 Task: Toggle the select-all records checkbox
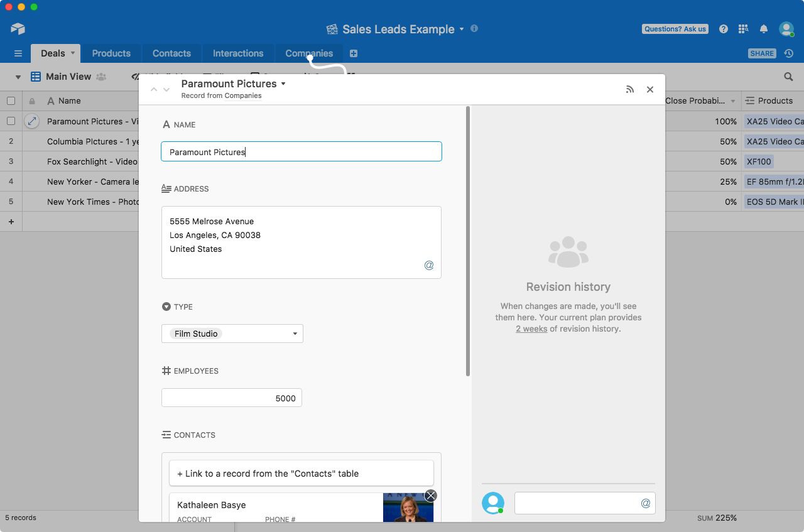11,100
